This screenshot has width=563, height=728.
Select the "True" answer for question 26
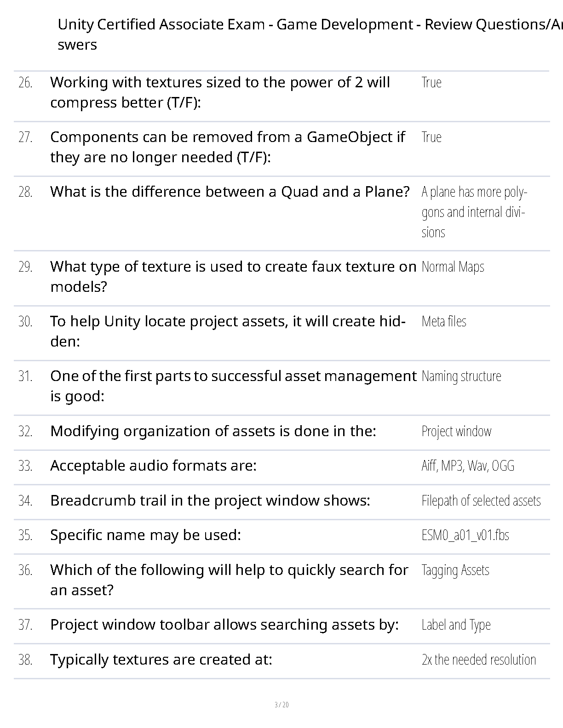point(431,82)
